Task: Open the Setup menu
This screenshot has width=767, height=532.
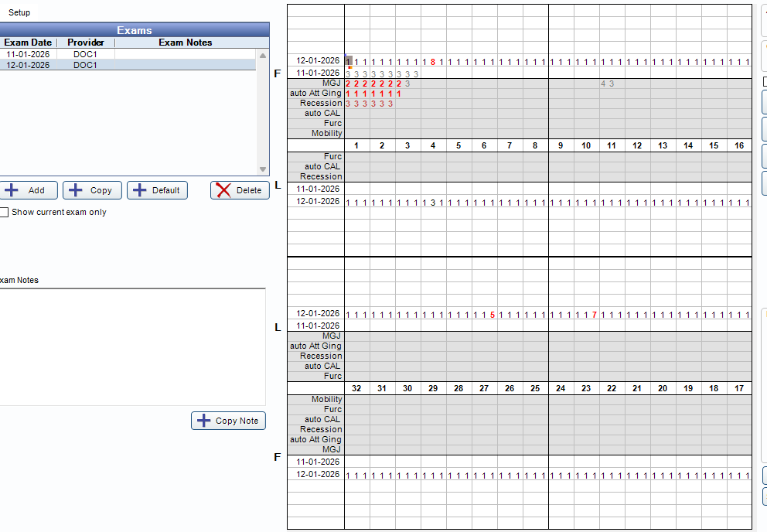Action: tap(19, 13)
